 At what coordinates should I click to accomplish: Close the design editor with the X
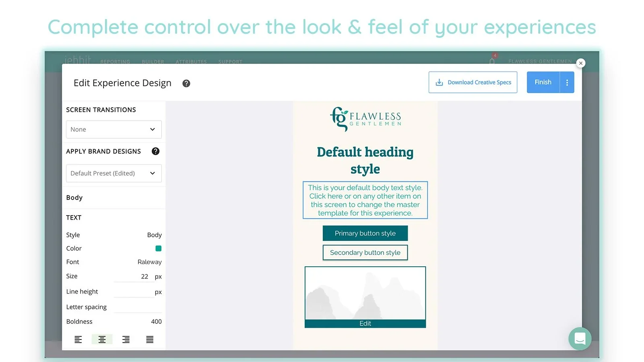(580, 63)
